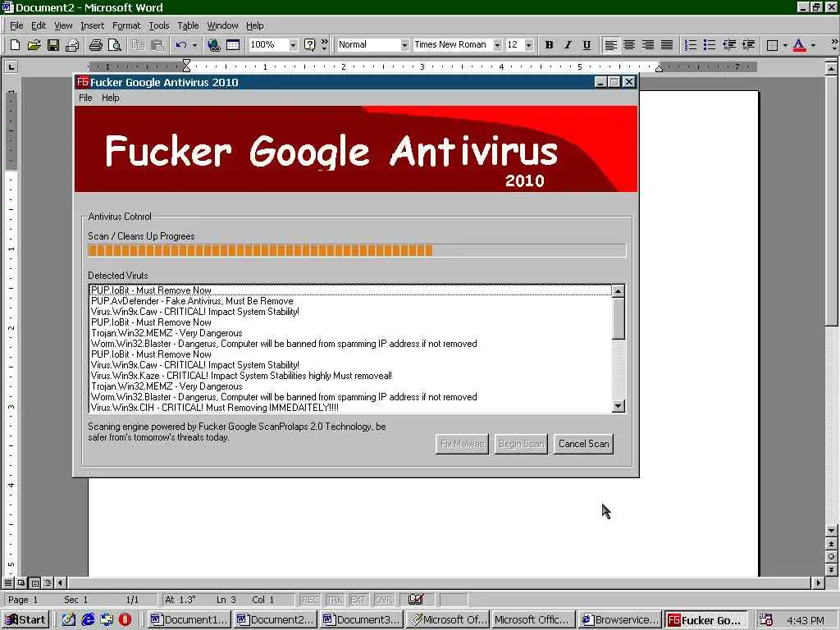Apply numbered list formatting

pos(691,45)
